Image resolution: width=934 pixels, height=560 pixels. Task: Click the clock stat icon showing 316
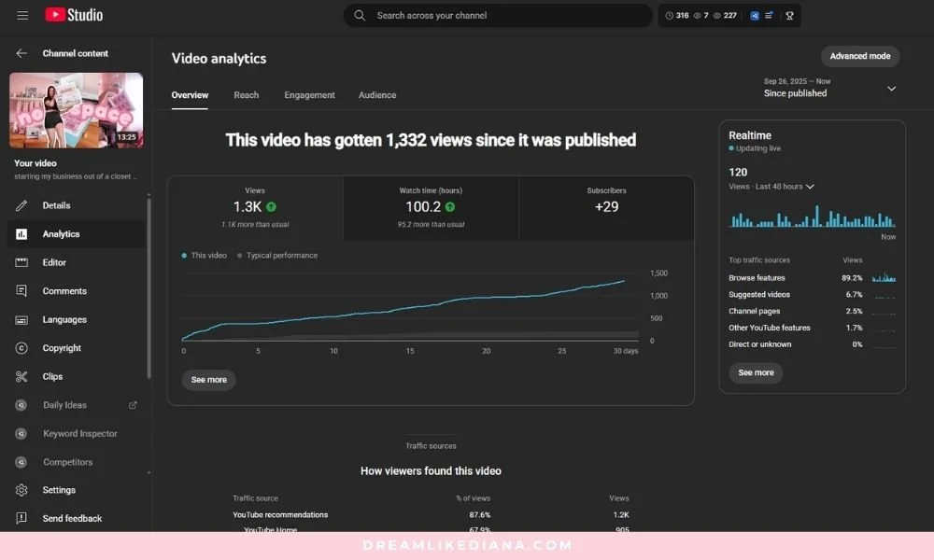tap(669, 16)
